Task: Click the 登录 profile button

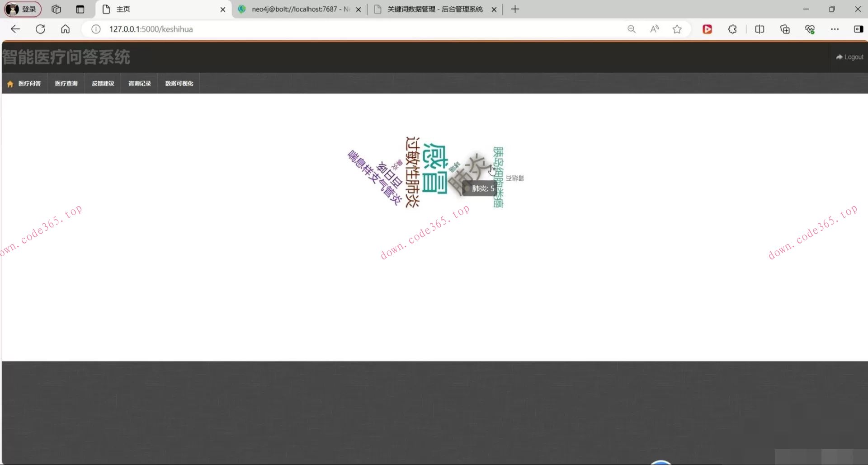Action: point(23,9)
